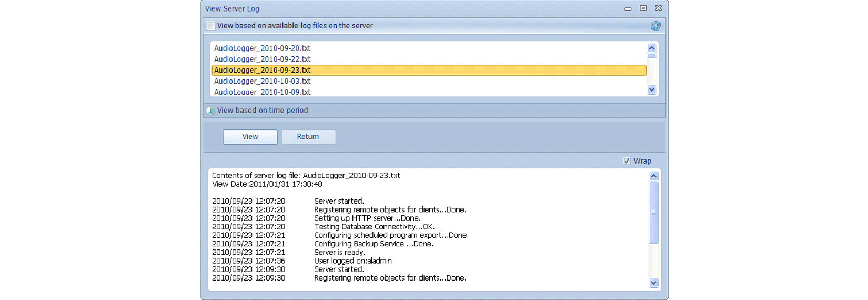This screenshot has width=868, height=300.
Task: Click the refresh log files icon
Action: 655,26
